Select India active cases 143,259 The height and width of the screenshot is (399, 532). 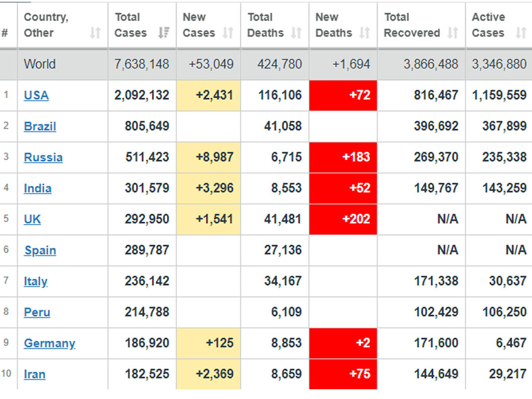(505, 188)
